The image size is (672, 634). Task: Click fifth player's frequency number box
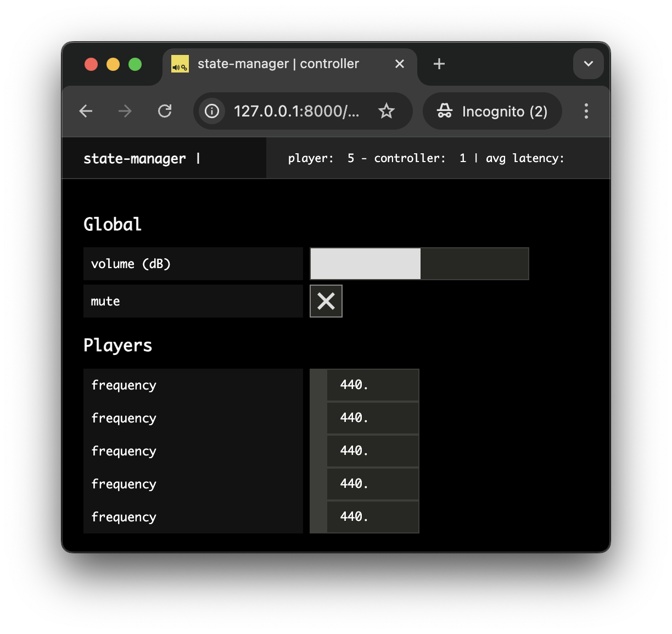point(372,517)
